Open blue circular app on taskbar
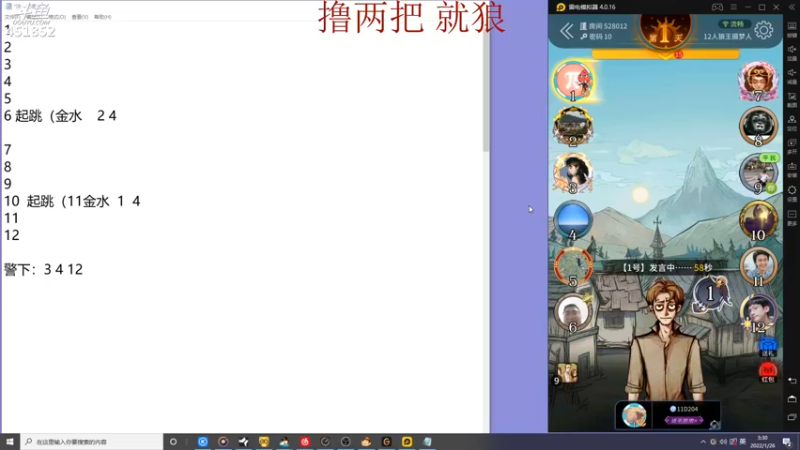Screen dimensions: 800x450 (203, 441)
